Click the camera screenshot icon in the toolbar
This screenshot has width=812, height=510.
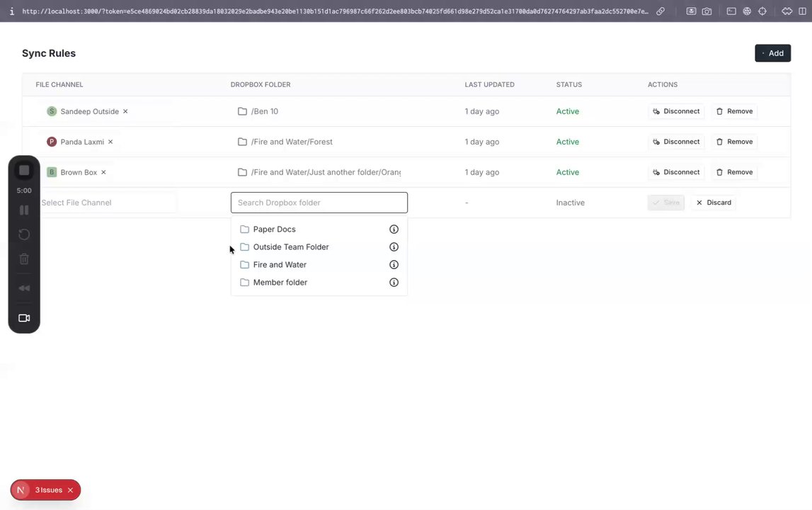(x=707, y=11)
